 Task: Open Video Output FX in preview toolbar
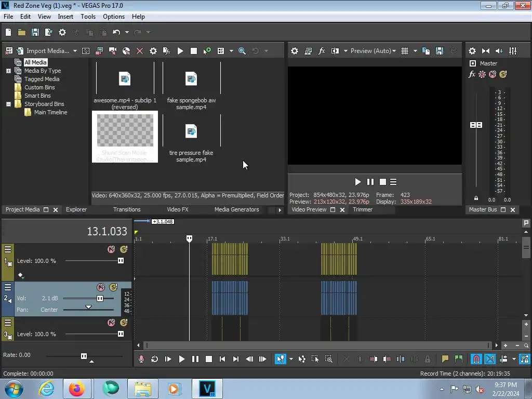(x=322, y=51)
